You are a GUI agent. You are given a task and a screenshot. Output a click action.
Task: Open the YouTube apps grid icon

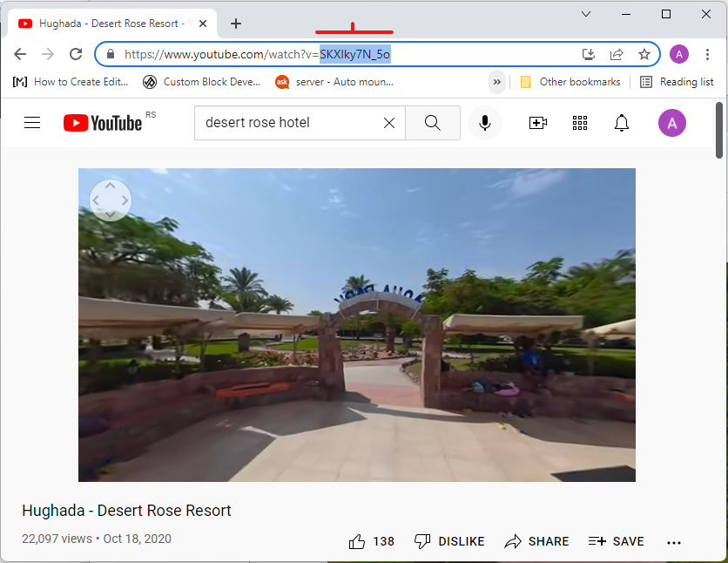click(579, 123)
